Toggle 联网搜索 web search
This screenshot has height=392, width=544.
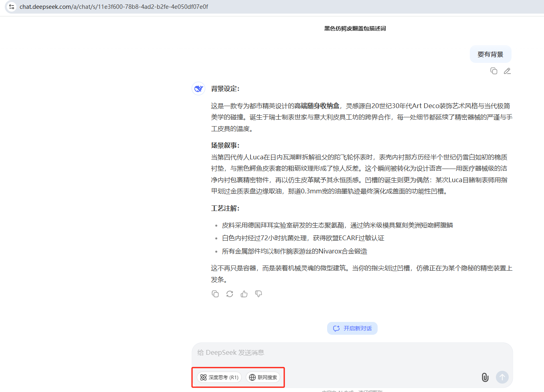[x=263, y=377]
